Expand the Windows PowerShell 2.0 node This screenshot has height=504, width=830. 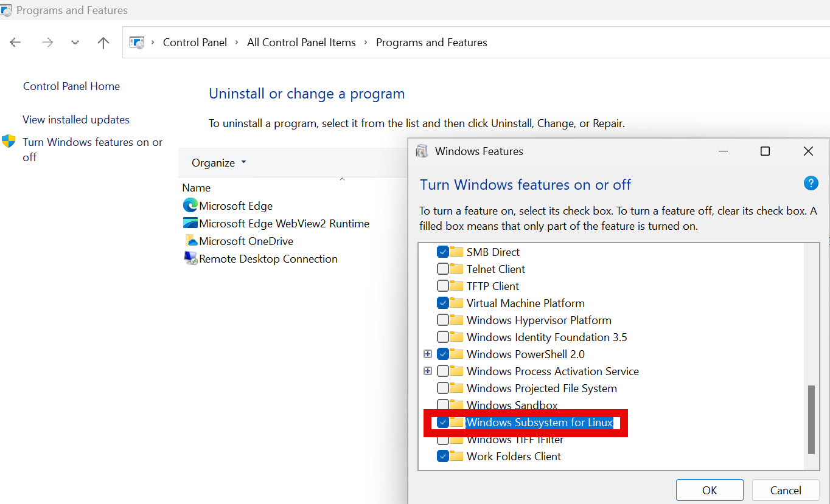pos(428,354)
